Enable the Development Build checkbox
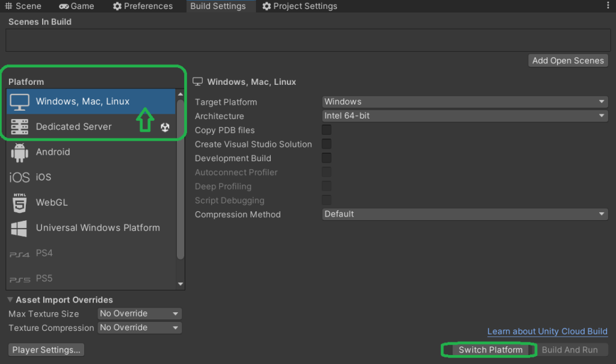The width and height of the screenshot is (616, 364). pos(326,158)
